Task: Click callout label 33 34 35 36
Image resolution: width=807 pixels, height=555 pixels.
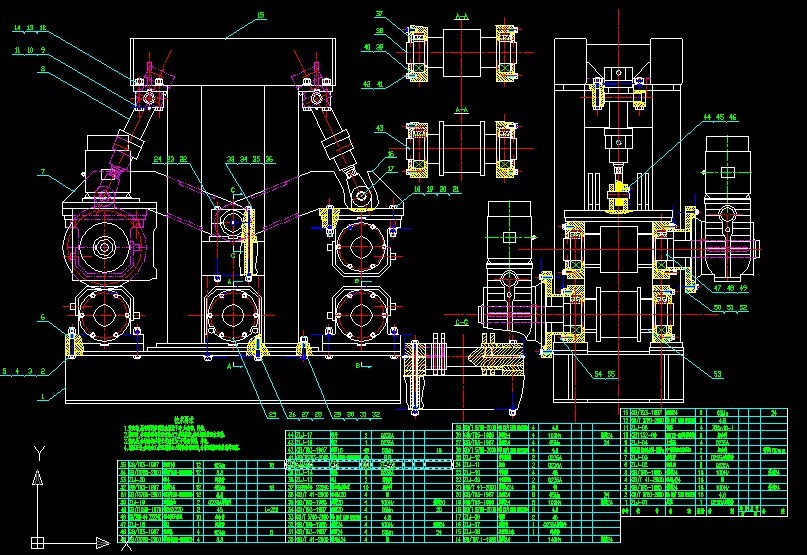Action: click(242, 158)
